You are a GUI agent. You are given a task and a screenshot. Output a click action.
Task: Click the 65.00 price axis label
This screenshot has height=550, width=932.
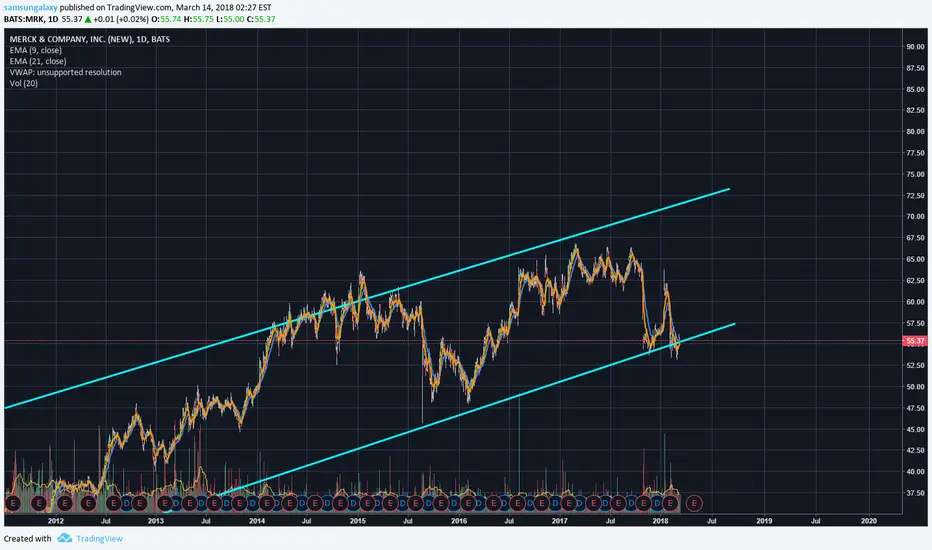tap(915, 259)
